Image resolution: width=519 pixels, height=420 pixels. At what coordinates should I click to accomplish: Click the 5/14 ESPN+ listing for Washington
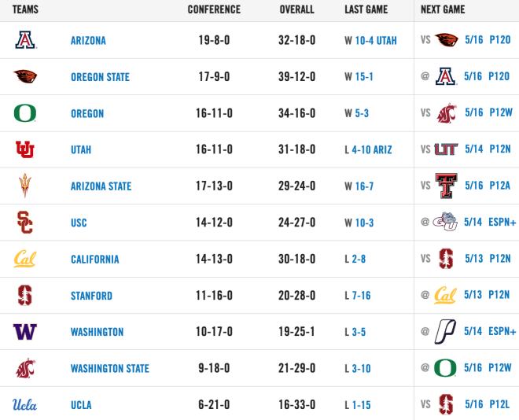[x=490, y=331]
